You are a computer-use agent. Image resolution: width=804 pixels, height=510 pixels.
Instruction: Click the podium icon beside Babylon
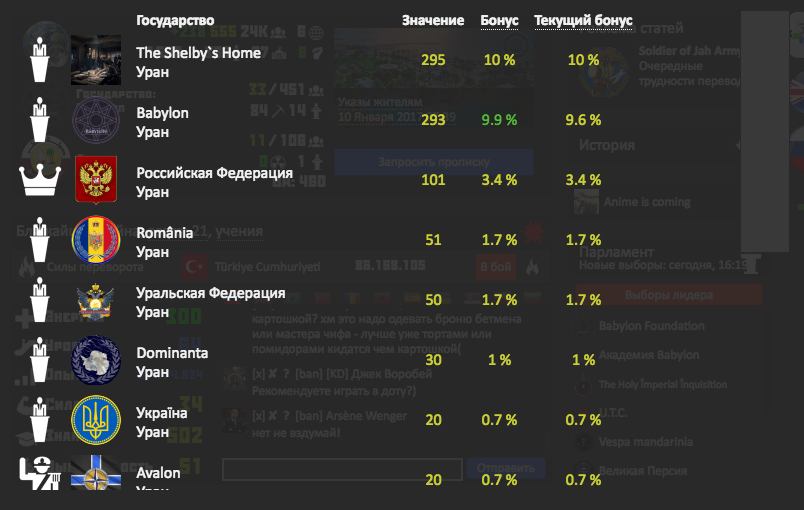[x=41, y=121]
